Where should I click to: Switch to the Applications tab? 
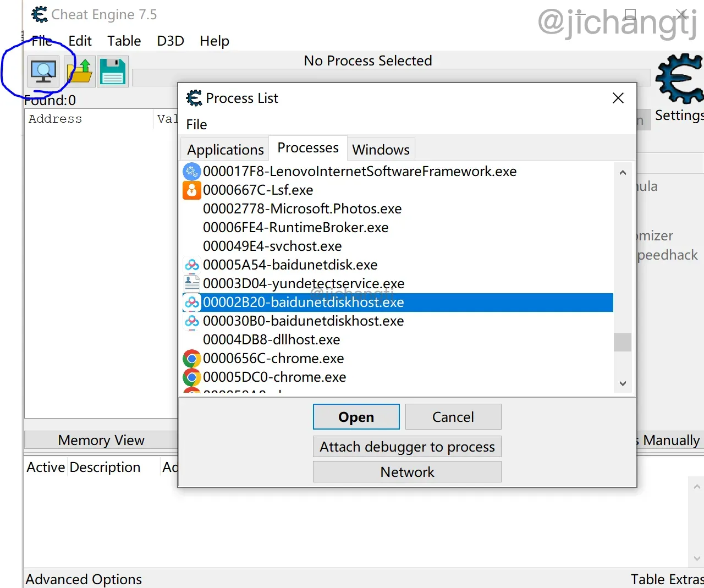click(225, 149)
